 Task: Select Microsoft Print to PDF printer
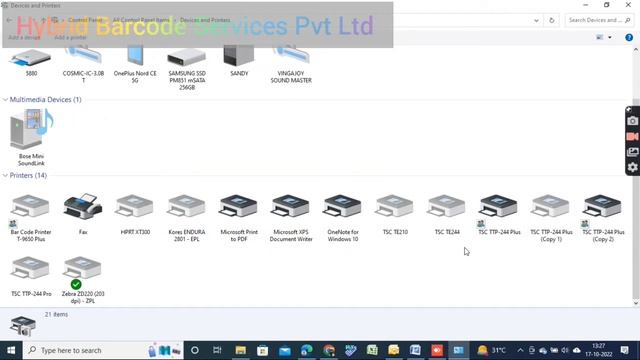coord(239,218)
